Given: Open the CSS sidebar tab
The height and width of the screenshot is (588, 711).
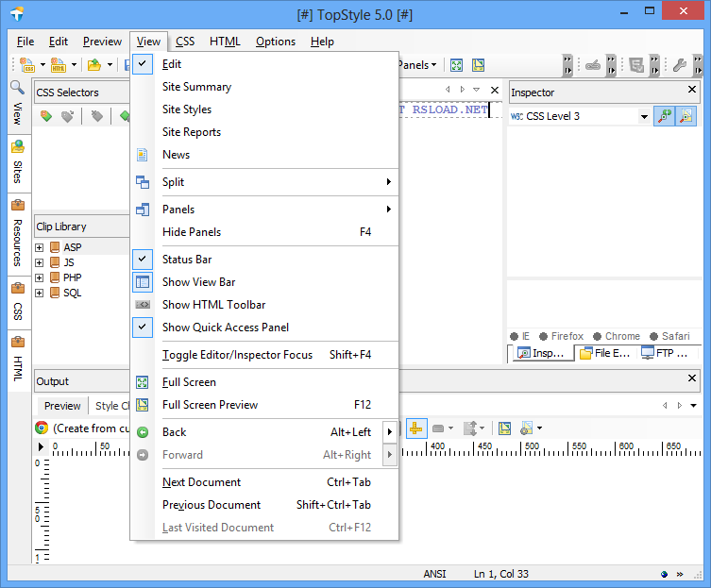Looking at the screenshot, I should point(18,303).
